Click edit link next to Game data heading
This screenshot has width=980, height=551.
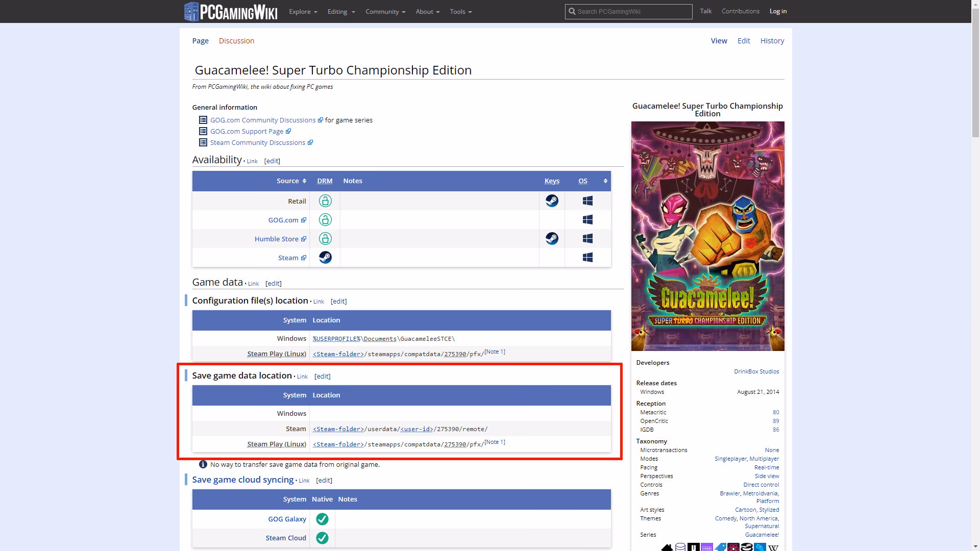pyautogui.click(x=274, y=284)
